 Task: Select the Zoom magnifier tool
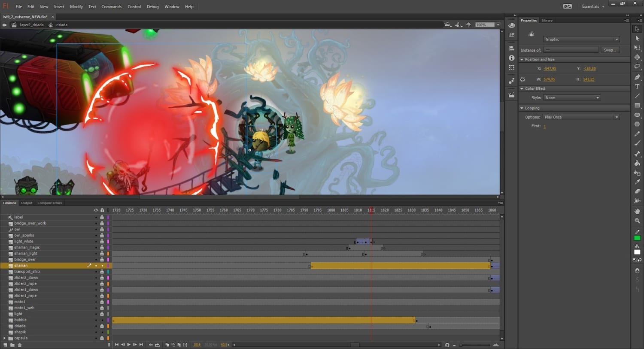pos(637,221)
